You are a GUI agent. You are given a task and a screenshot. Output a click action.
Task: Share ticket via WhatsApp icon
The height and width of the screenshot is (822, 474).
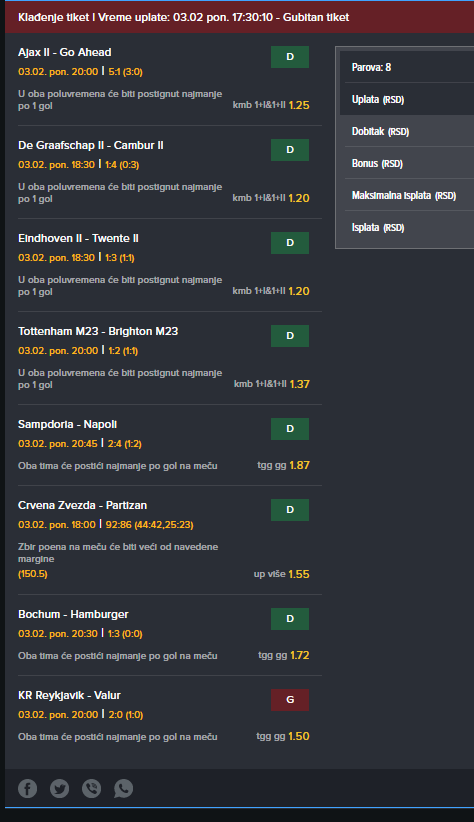click(123, 788)
